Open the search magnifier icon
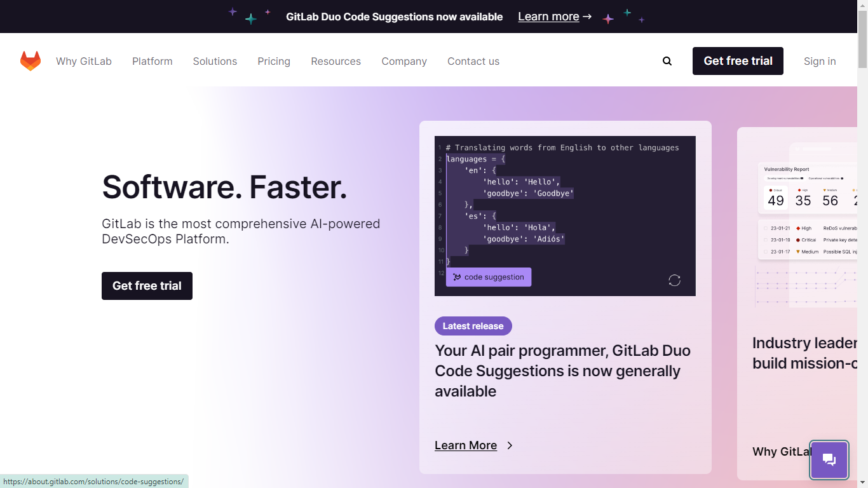Viewport: 868px width, 488px height. [667, 61]
